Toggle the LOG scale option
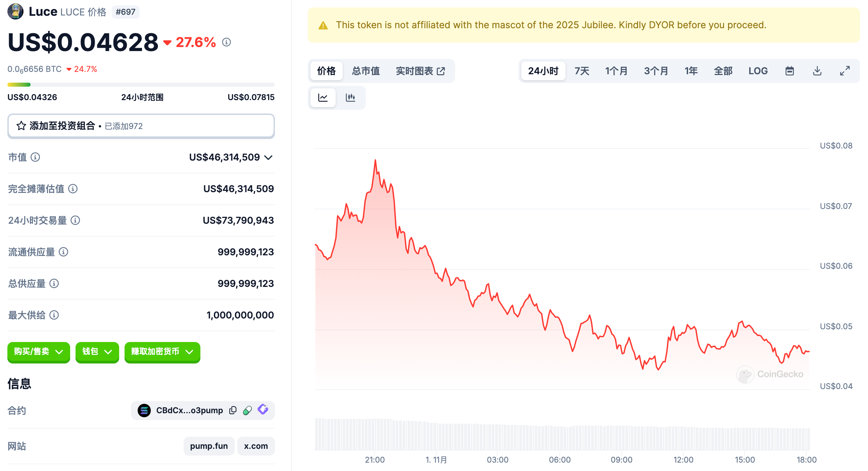The height and width of the screenshot is (471, 868). pyautogui.click(x=758, y=71)
